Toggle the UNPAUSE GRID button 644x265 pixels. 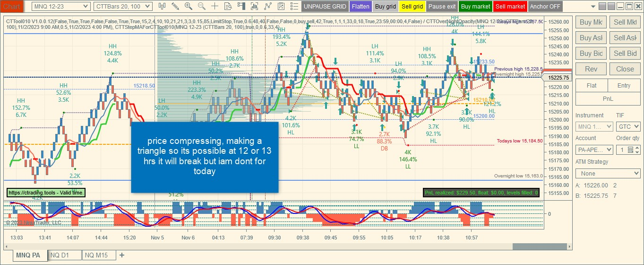pyautogui.click(x=325, y=7)
